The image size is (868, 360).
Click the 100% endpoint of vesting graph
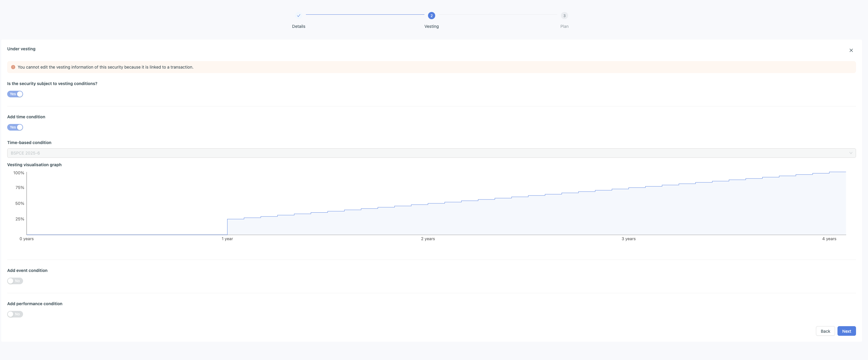(846, 172)
